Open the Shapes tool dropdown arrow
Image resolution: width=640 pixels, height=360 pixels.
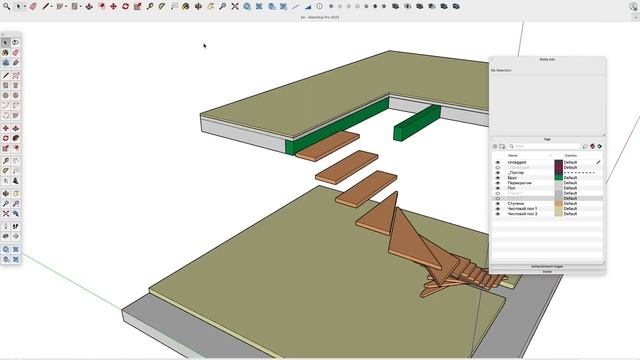(80, 7)
